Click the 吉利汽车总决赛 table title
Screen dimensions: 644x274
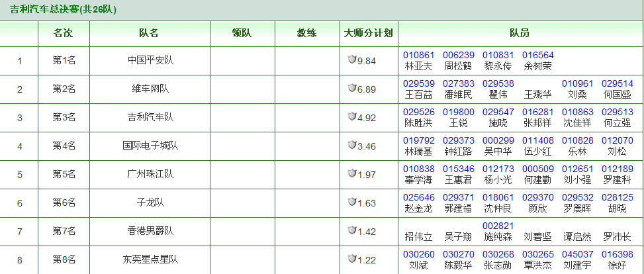63,10
